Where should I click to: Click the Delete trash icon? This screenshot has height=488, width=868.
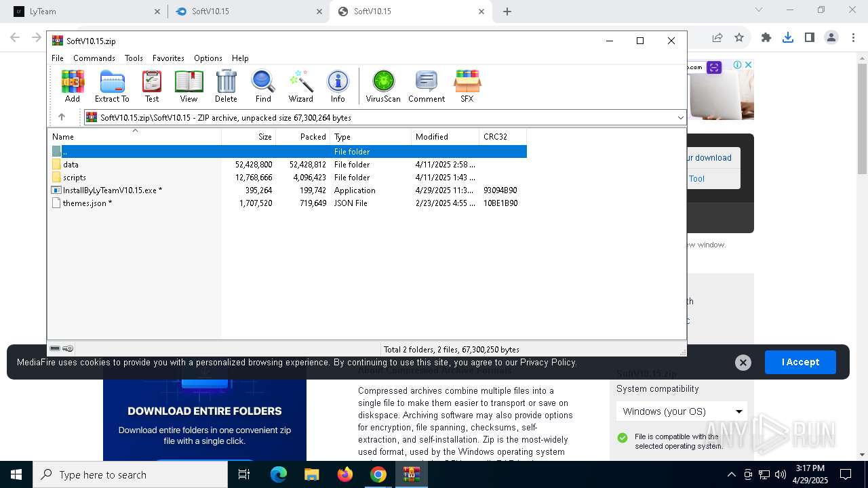click(x=226, y=86)
